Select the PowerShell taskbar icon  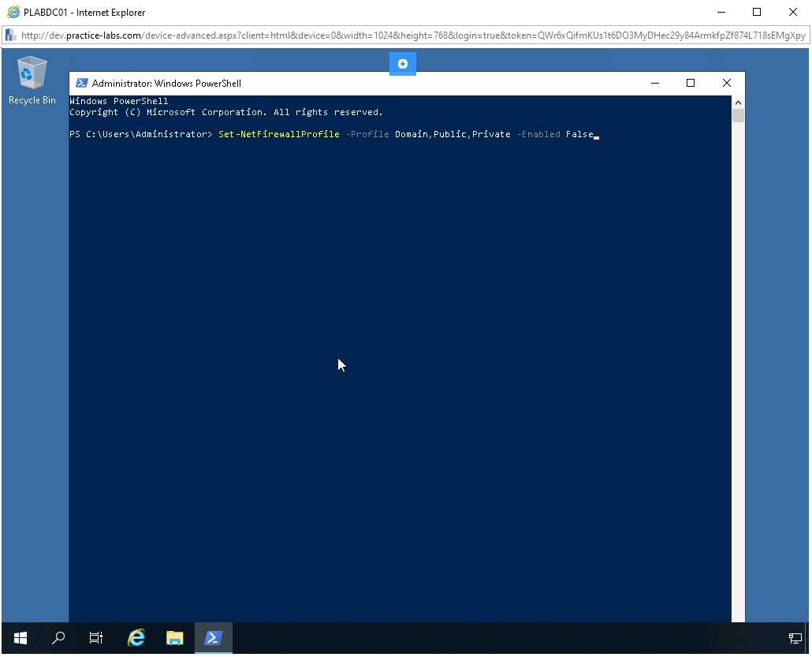tap(213, 638)
